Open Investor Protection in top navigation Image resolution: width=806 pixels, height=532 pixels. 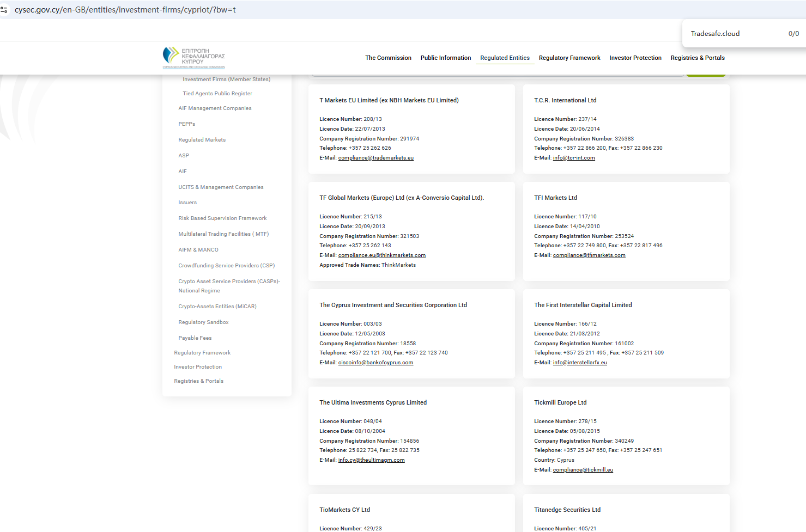click(635, 58)
